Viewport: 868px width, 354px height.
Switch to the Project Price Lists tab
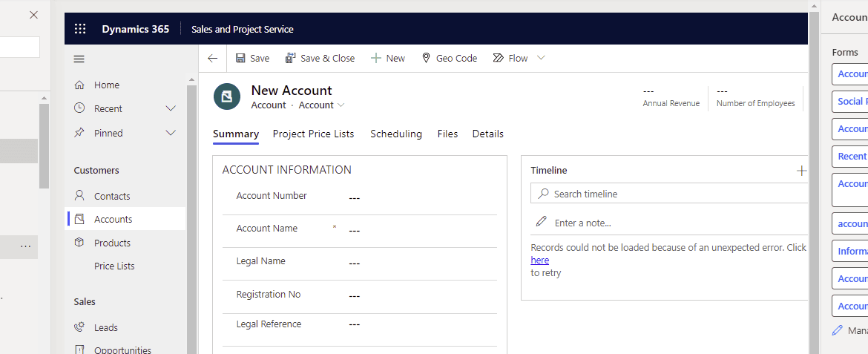[313, 134]
